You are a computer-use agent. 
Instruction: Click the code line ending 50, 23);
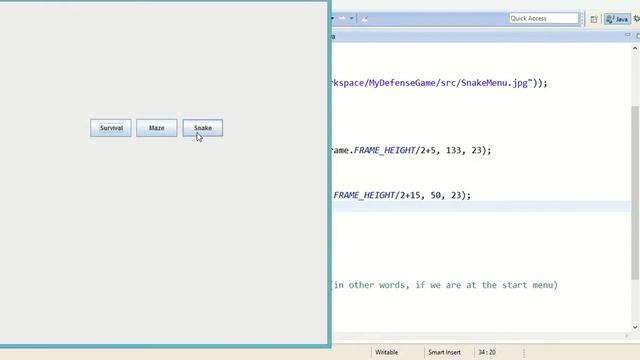point(401,195)
